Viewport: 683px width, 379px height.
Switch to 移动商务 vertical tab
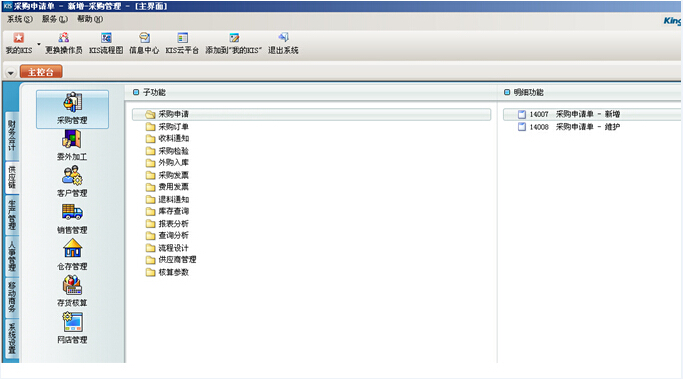(12, 297)
